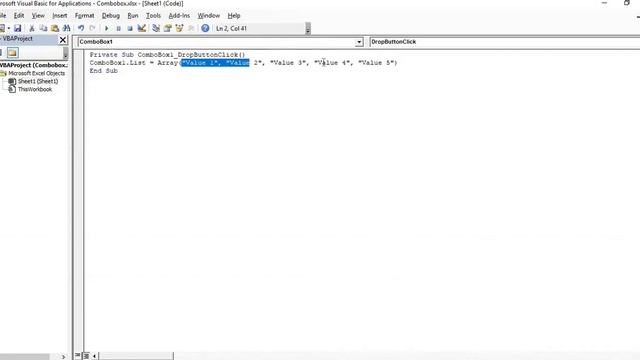The width and height of the screenshot is (640, 360).
Task: Open the Format menu
Action: [x=84, y=16]
